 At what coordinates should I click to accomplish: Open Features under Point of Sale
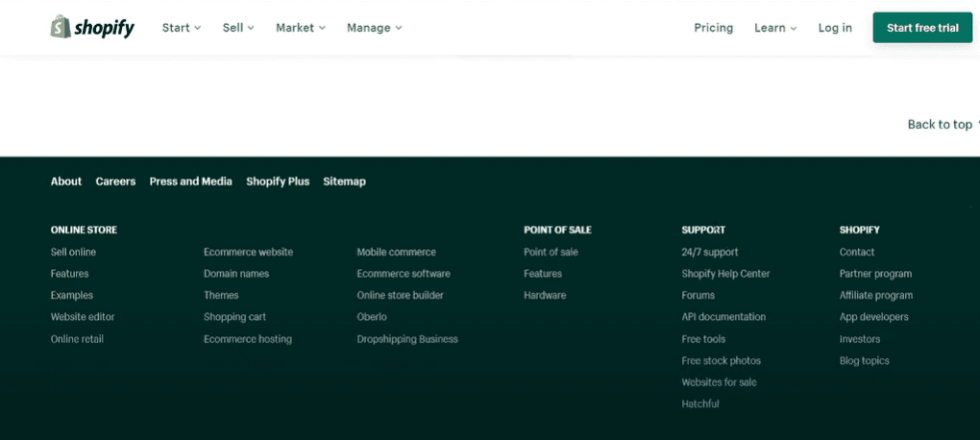[543, 274]
